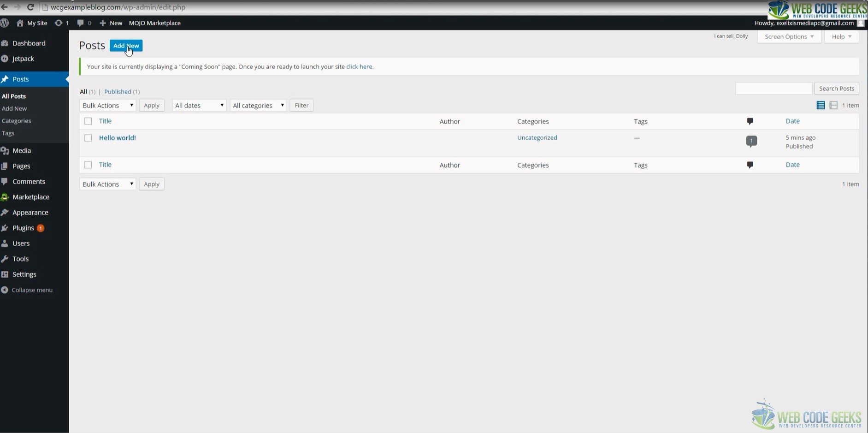Click the Jetpack icon in the sidebar
The width and height of the screenshot is (868, 433).
5,59
